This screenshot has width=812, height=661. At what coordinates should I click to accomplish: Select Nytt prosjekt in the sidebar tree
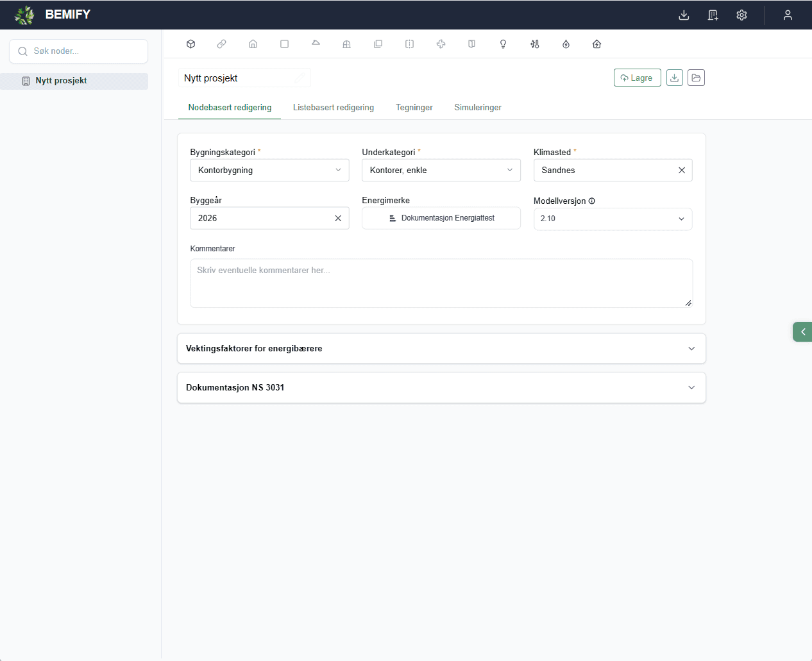[74, 81]
